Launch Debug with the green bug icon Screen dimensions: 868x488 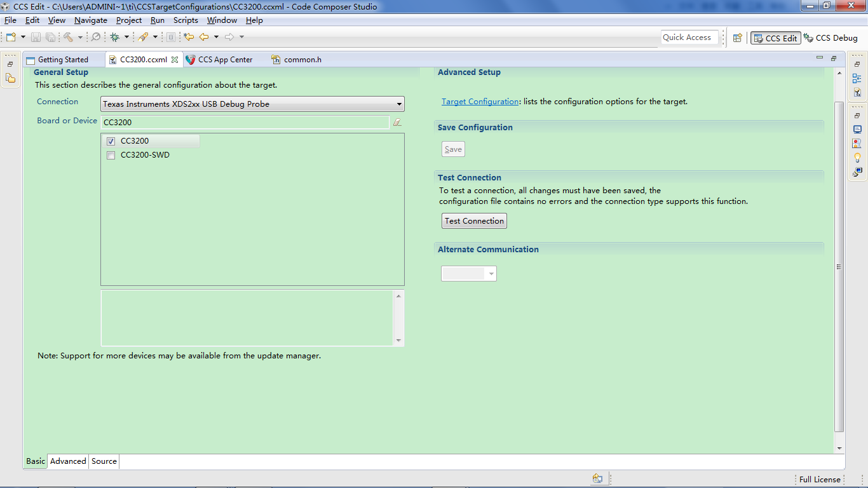115,37
